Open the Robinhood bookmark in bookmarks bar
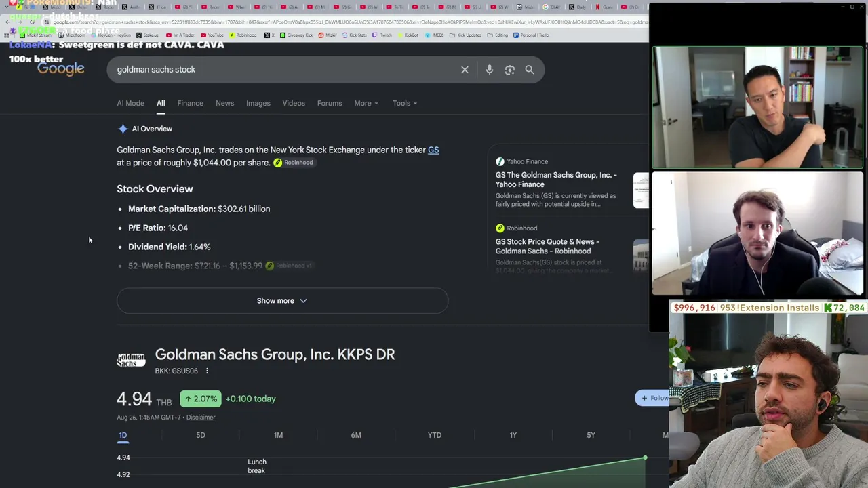868x488 pixels. point(243,35)
